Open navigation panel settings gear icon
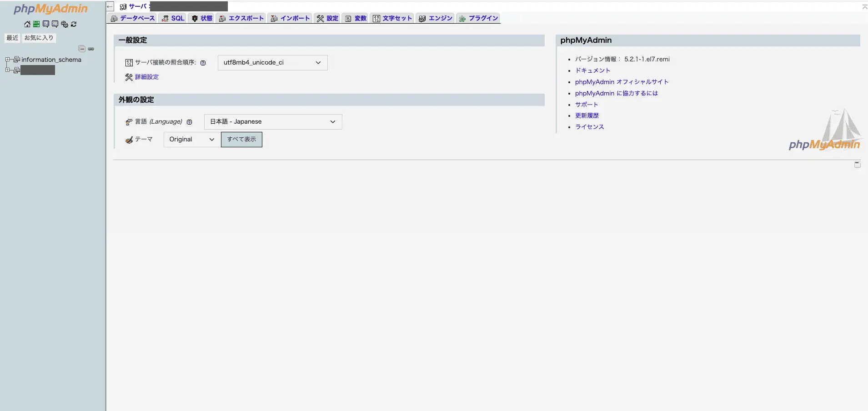 tap(65, 24)
